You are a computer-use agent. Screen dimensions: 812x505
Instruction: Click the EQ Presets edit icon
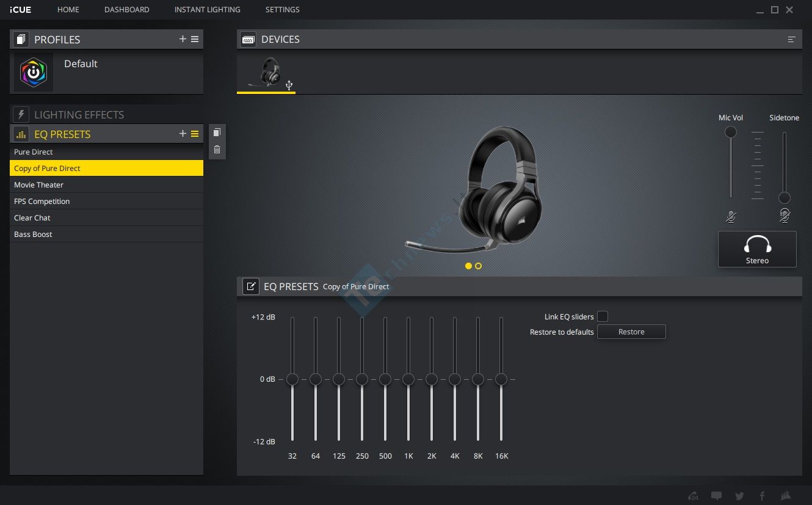pyautogui.click(x=251, y=286)
